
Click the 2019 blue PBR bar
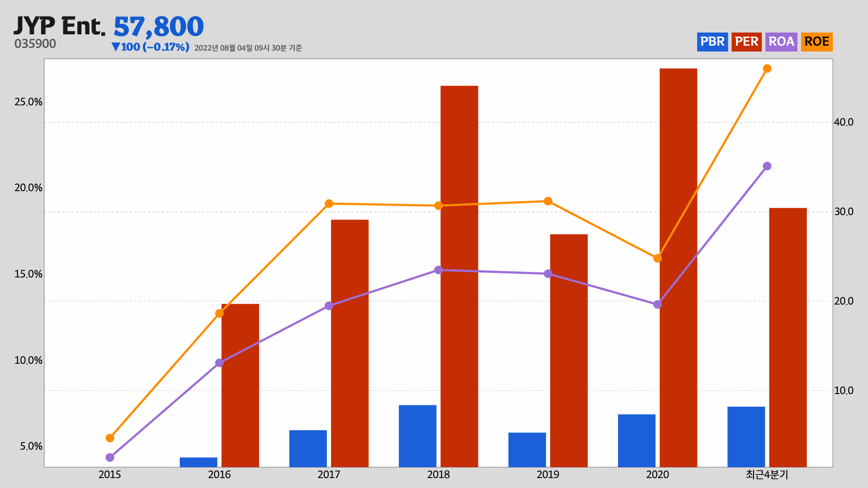(527, 450)
